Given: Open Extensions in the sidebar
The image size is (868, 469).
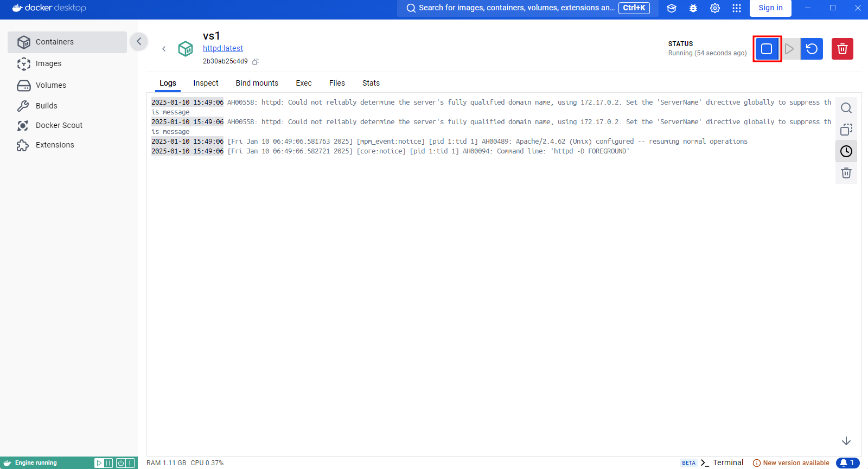Looking at the screenshot, I should 67,145.
